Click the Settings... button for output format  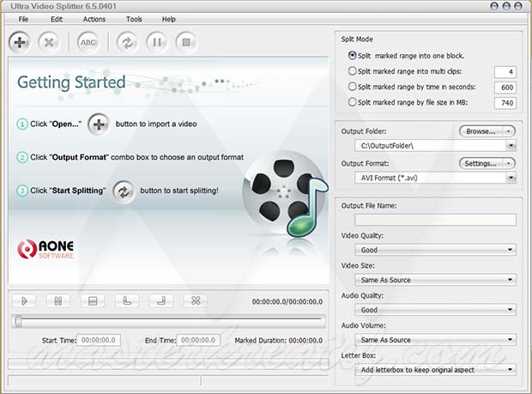481,164
